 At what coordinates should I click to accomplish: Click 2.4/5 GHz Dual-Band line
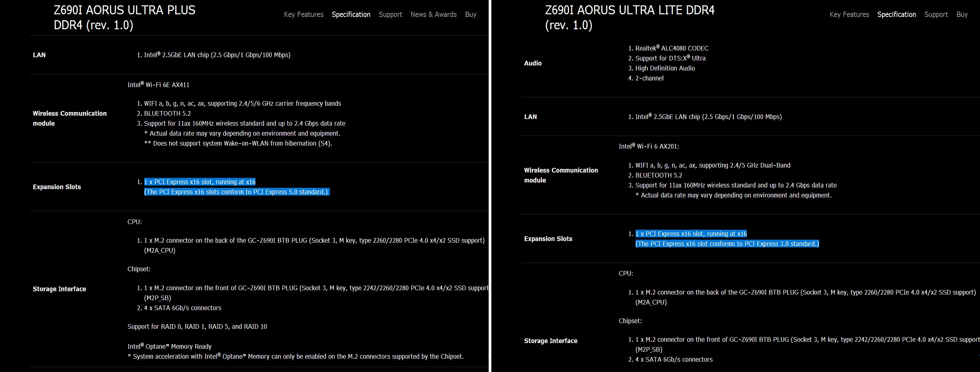click(x=713, y=165)
